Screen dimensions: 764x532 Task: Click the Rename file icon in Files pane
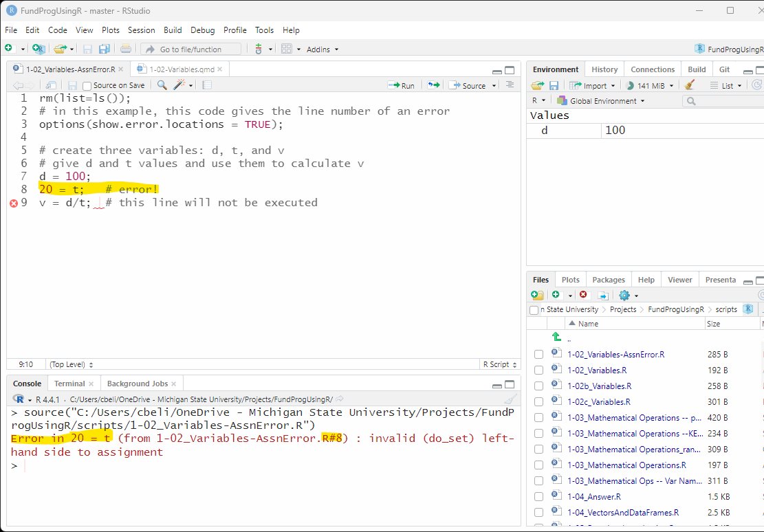tap(603, 296)
